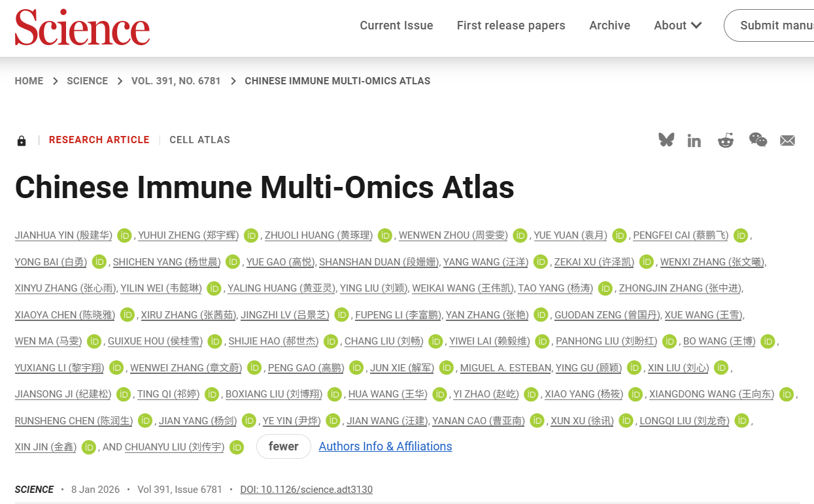The width and height of the screenshot is (814, 504).
Task: Expand the About dropdown menu
Action: pyautogui.click(x=677, y=25)
